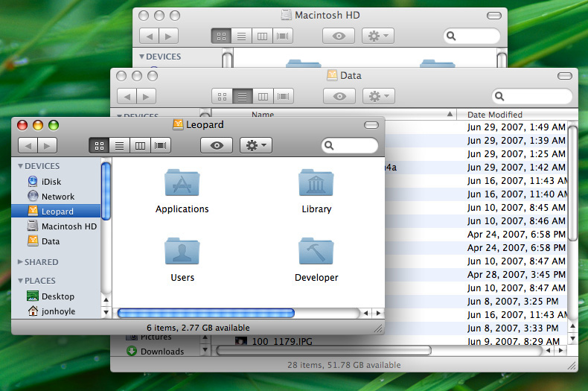
Task: Switch Data window to list view
Action: [x=243, y=96]
